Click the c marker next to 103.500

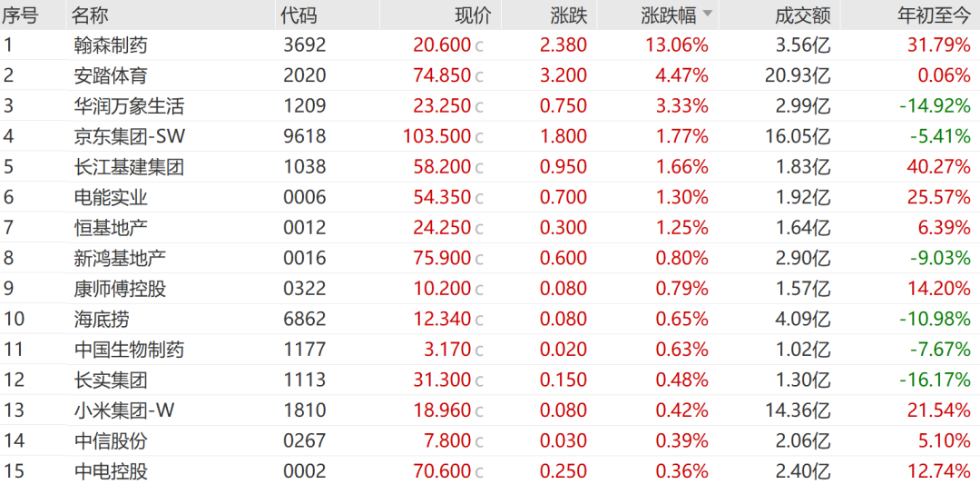click(479, 137)
